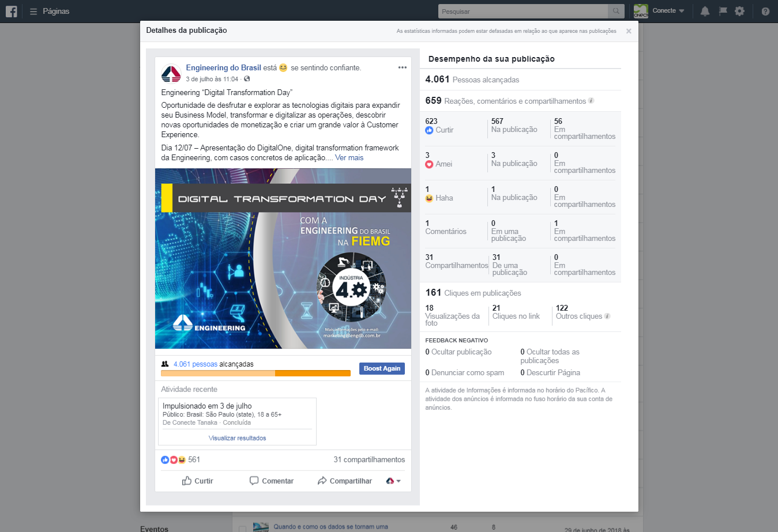The image size is (778, 532).
Task: Click the public globe audience icon
Action: (247, 79)
